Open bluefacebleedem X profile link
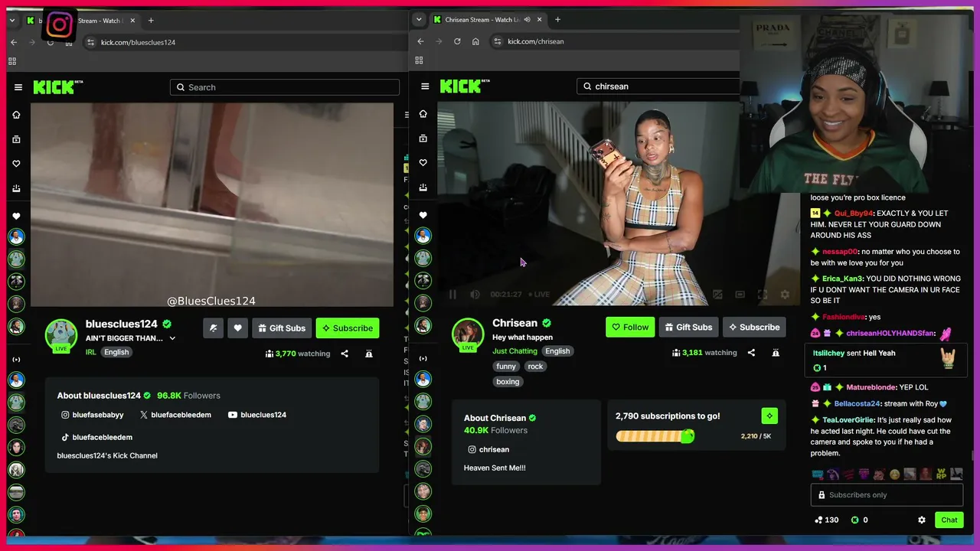This screenshot has height=551, width=980. tap(175, 415)
